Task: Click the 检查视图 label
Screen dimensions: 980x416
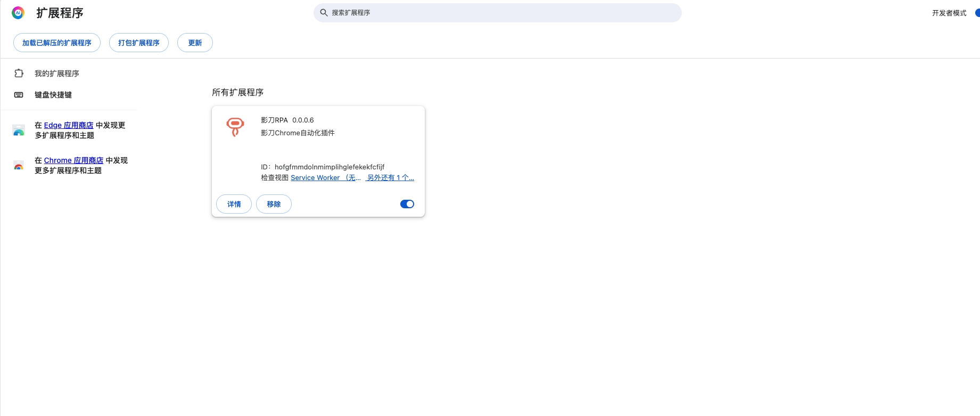Action: [x=275, y=178]
